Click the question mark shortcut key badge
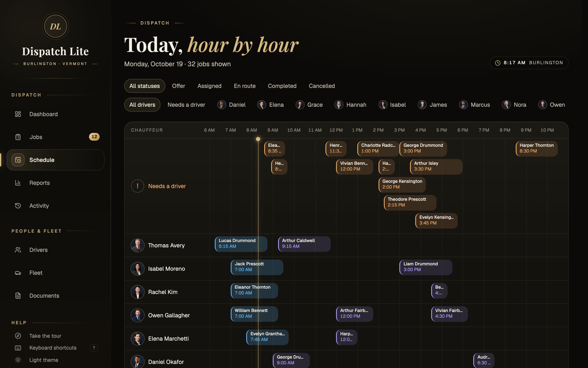 click(x=94, y=348)
